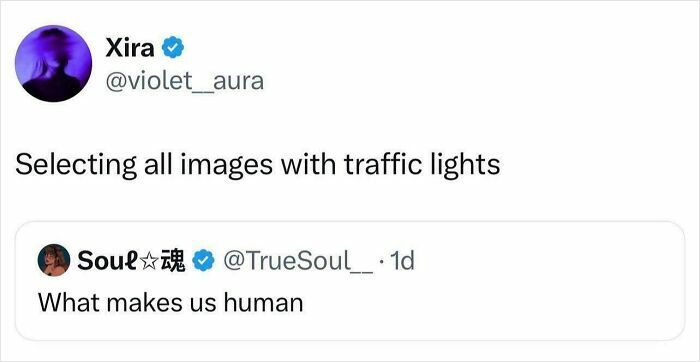Open the @violet__aura handle link
The height and width of the screenshot is (362, 700).
pos(184,81)
